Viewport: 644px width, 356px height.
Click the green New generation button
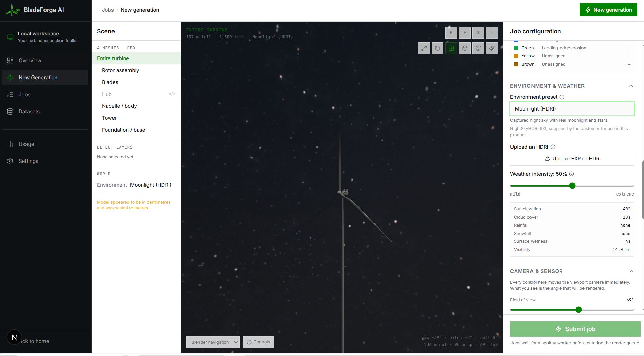[x=608, y=10]
